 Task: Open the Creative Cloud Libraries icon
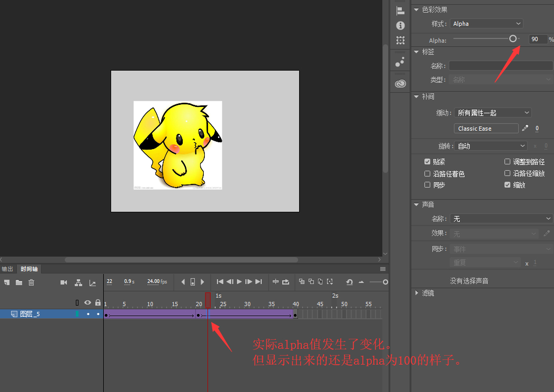pyautogui.click(x=400, y=83)
